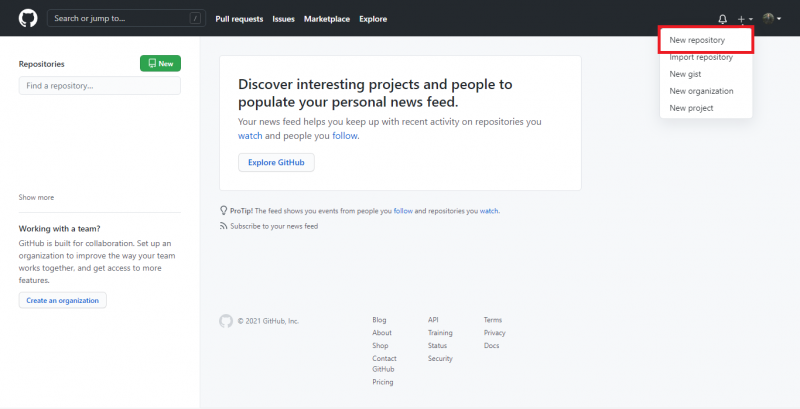Focus the Find a repository field
This screenshot has height=409, width=800.
(x=99, y=86)
